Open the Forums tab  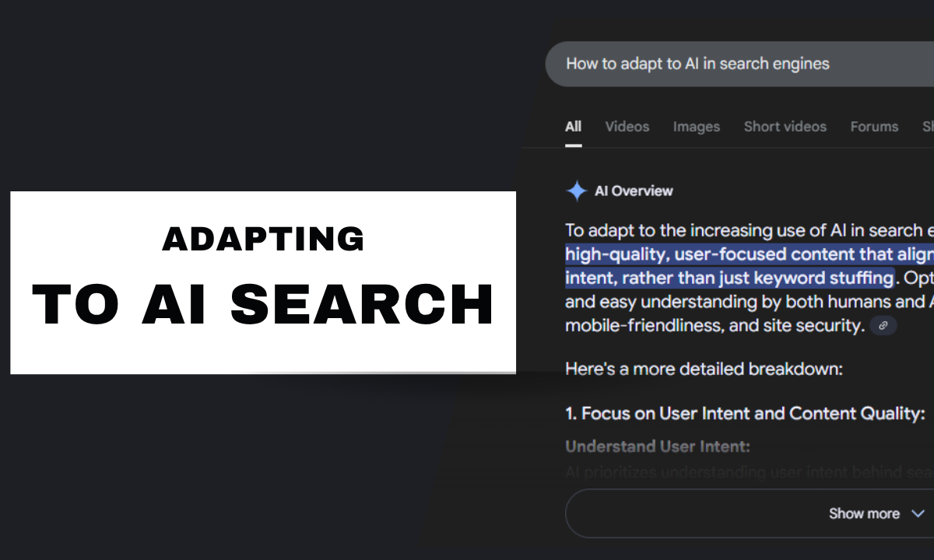pyautogui.click(x=874, y=126)
